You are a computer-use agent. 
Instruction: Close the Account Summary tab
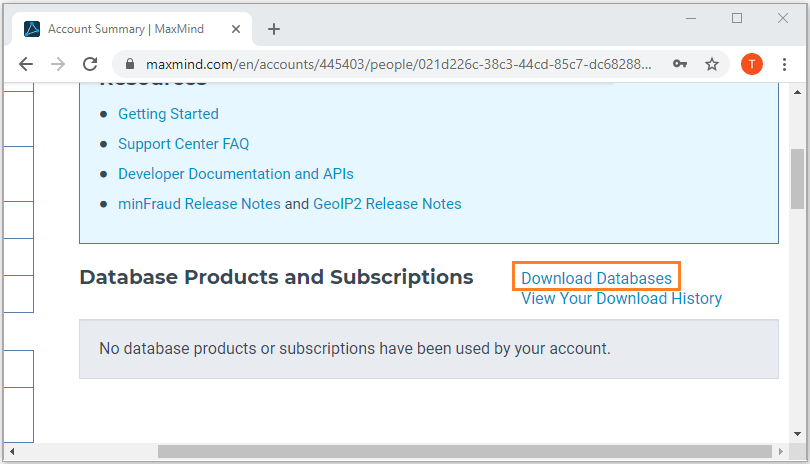pyautogui.click(x=236, y=29)
